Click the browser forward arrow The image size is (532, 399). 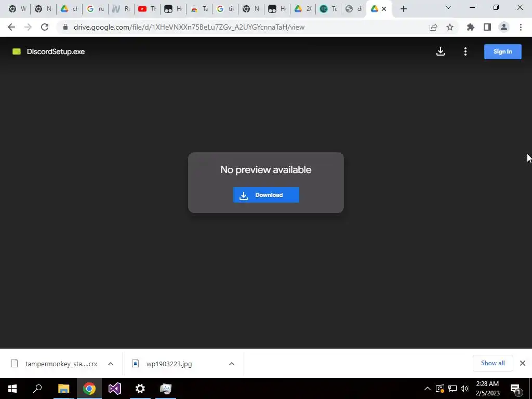tap(28, 27)
